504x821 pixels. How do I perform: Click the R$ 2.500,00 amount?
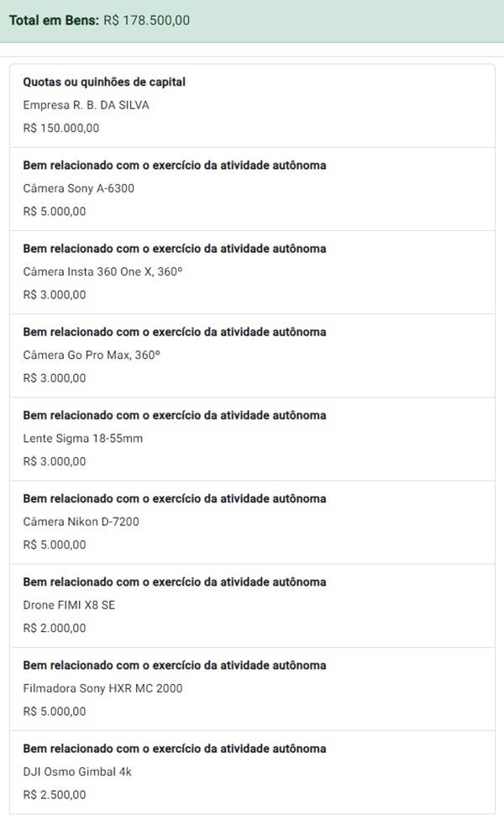point(55,795)
